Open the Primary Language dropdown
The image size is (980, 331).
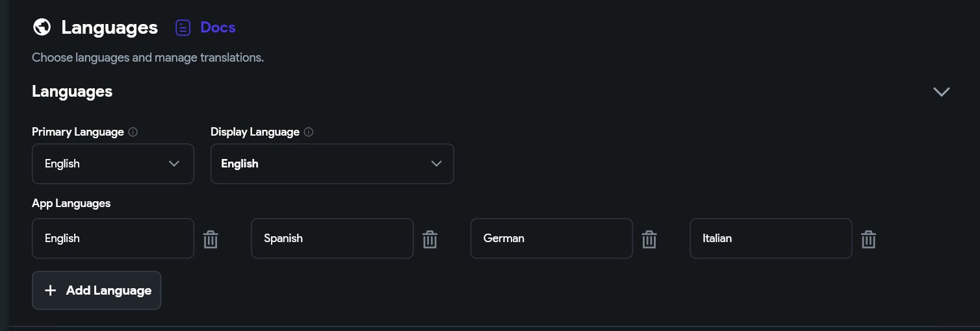pos(112,164)
